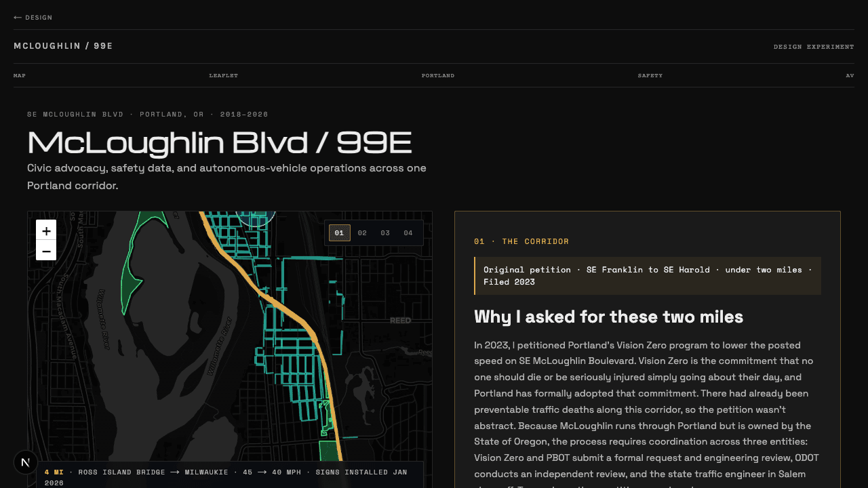Open the round N logo badge

(26, 462)
